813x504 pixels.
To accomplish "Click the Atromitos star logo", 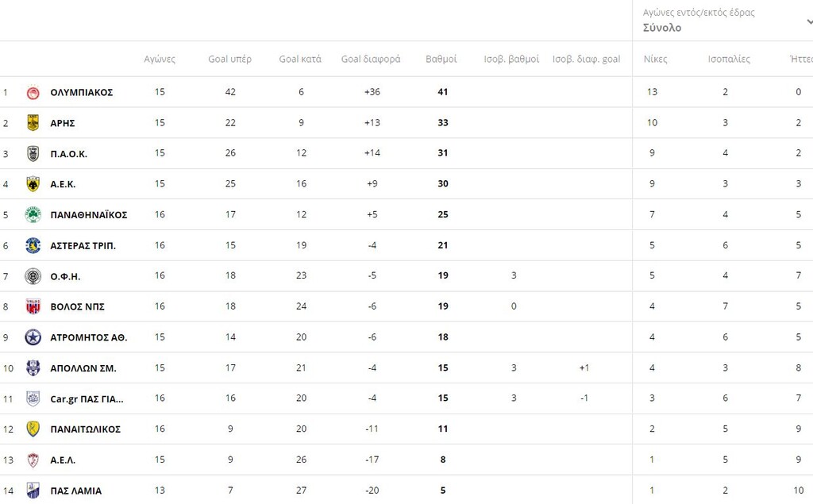I will click(33, 337).
